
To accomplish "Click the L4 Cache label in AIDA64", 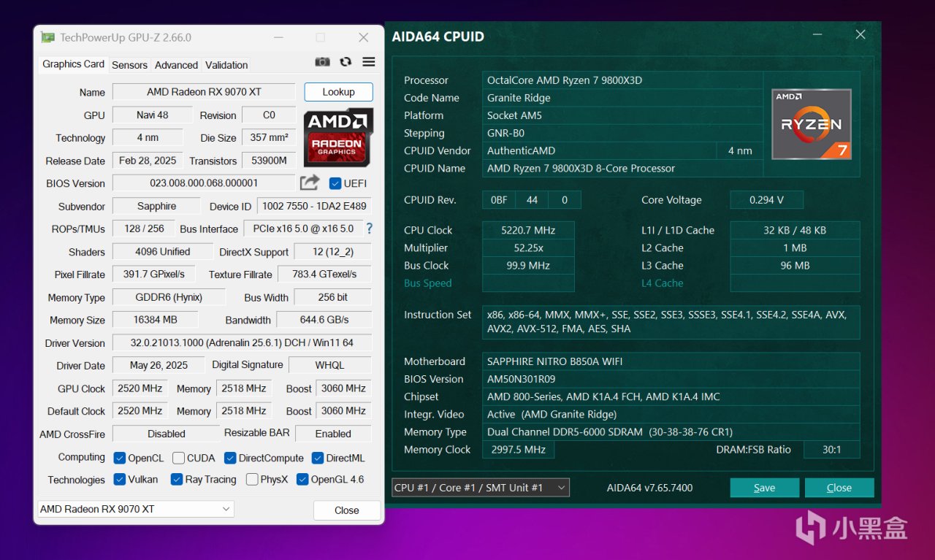I will (663, 283).
